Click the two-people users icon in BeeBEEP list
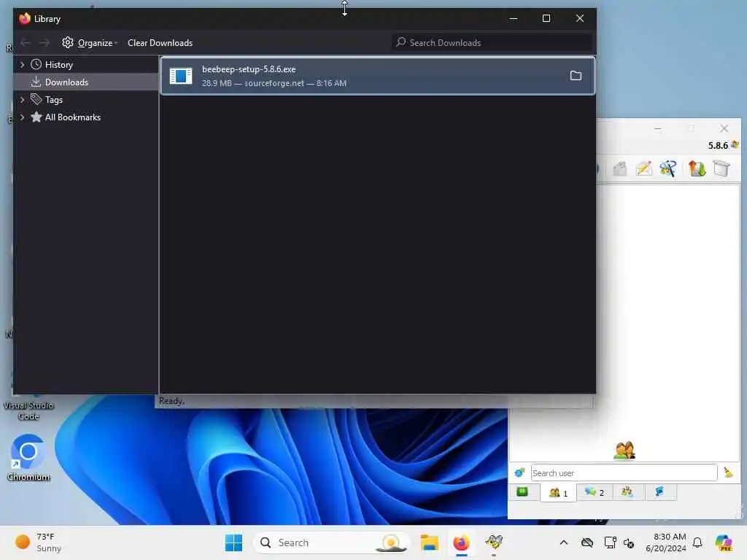The height and width of the screenshot is (560, 747). (624, 450)
